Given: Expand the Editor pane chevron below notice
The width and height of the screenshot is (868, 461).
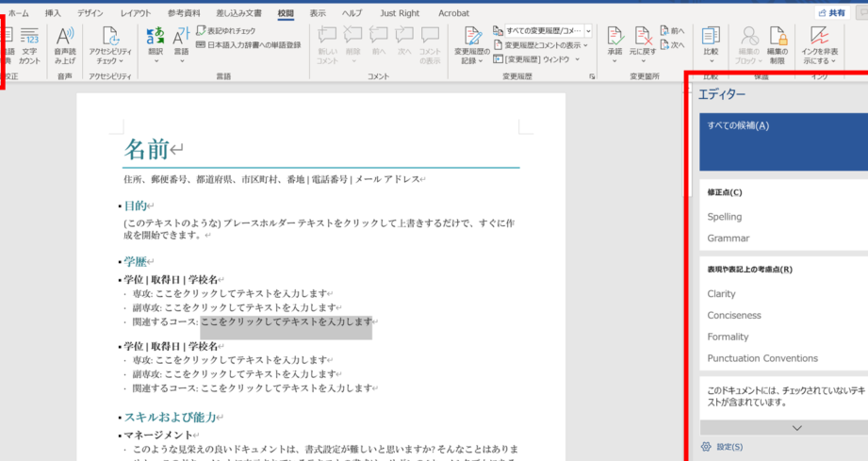Looking at the screenshot, I should [797, 428].
